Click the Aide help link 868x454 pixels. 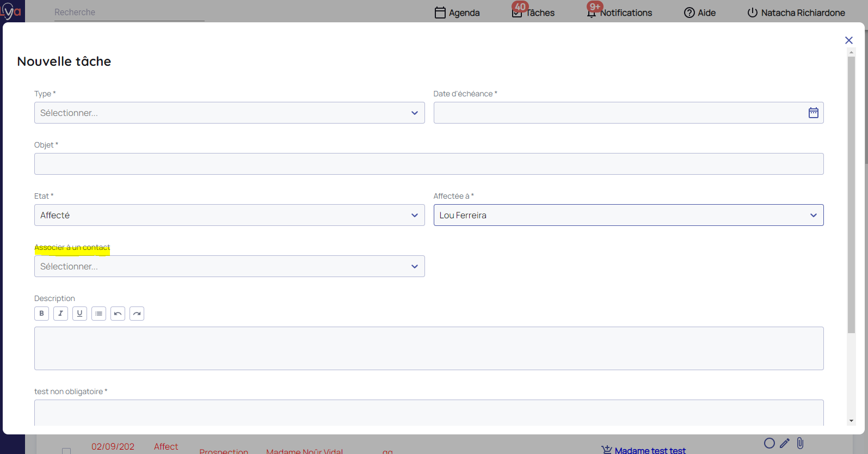tap(700, 13)
